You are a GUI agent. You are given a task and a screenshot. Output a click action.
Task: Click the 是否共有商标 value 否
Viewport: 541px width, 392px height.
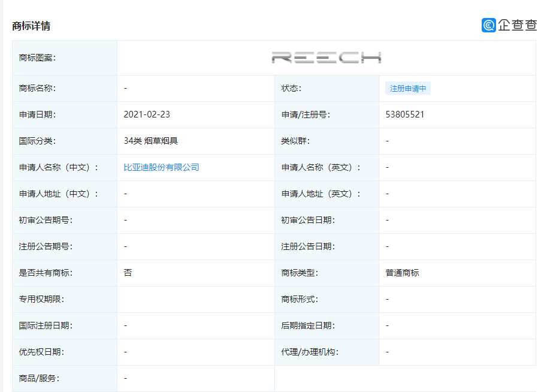tap(126, 273)
